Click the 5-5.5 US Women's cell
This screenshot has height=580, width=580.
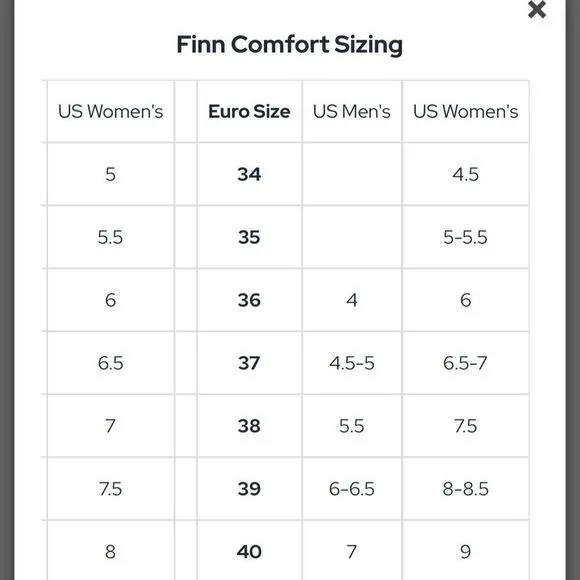coord(465,237)
